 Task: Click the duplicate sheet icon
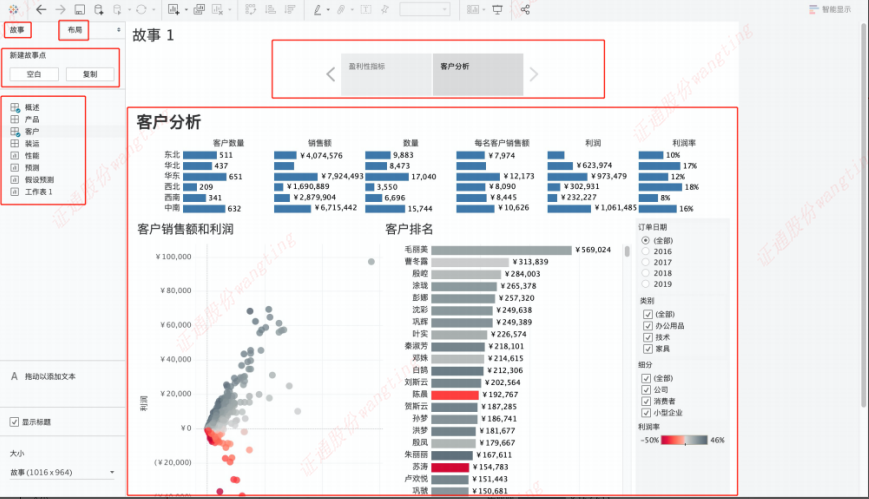(199, 9)
